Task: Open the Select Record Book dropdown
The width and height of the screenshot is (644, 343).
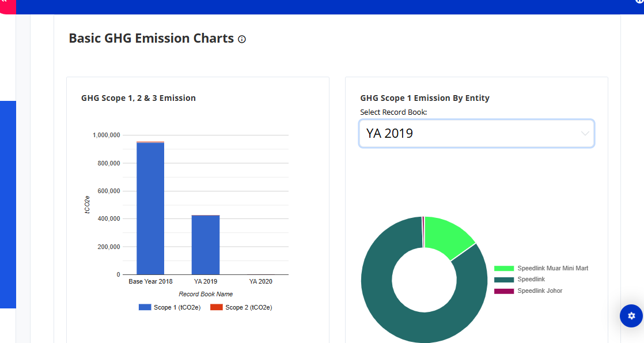Action: [476, 134]
